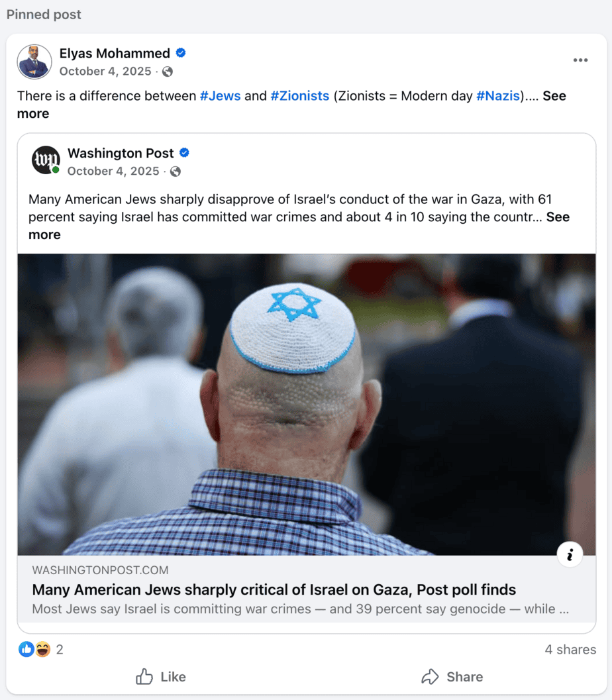This screenshot has width=612, height=700.
Task: Open the #Nazis hashtag
Action: (x=498, y=96)
